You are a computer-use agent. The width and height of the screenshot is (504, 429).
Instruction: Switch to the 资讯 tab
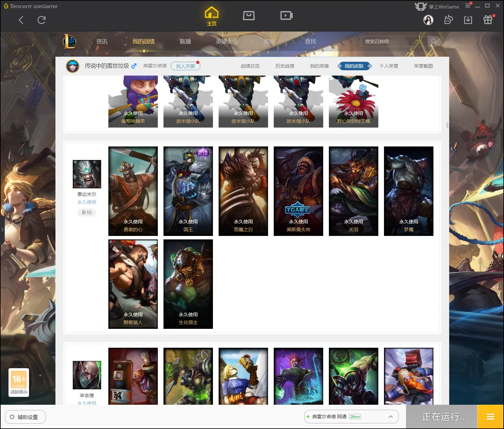102,41
